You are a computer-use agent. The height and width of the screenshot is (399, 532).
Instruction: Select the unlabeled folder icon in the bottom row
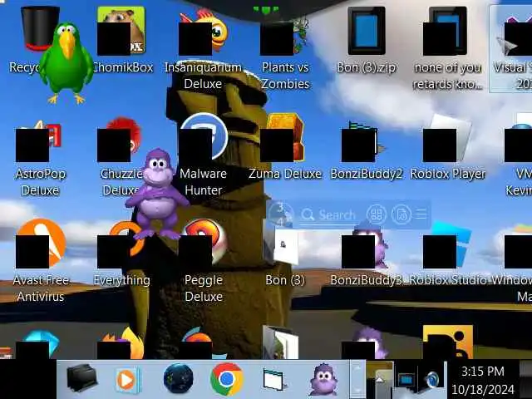pyautogui.click(x=280, y=342)
